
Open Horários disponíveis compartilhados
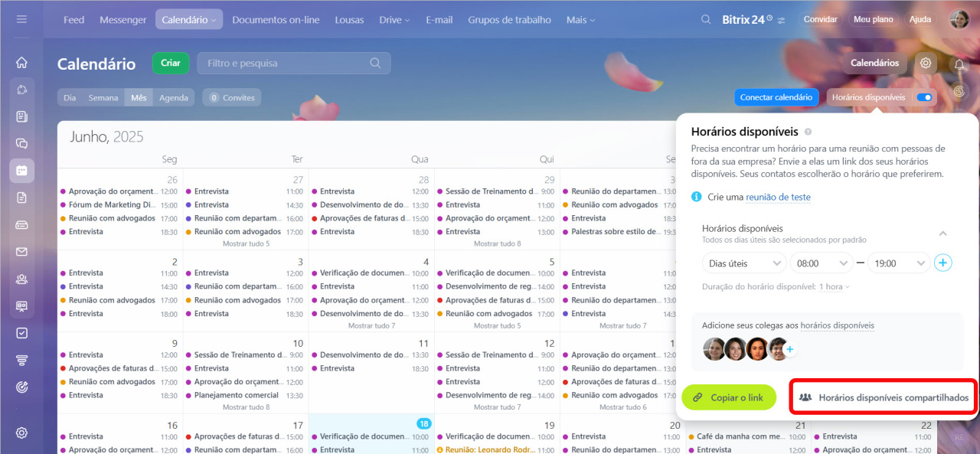click(884, 397)
